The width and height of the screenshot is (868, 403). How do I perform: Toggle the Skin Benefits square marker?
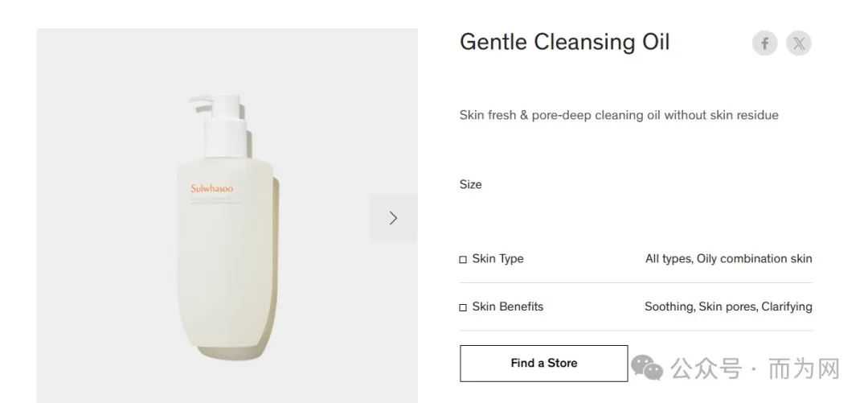(463, 307)
